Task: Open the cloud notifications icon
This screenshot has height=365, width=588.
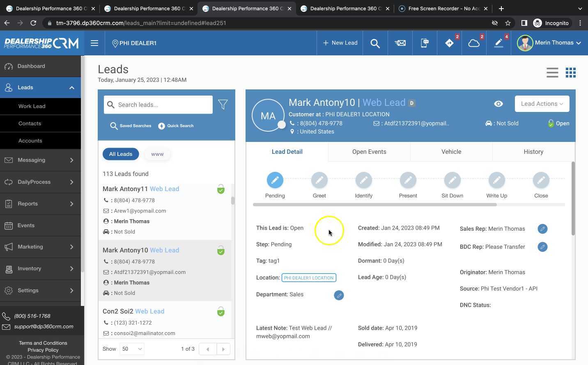Action: point(474,43)
